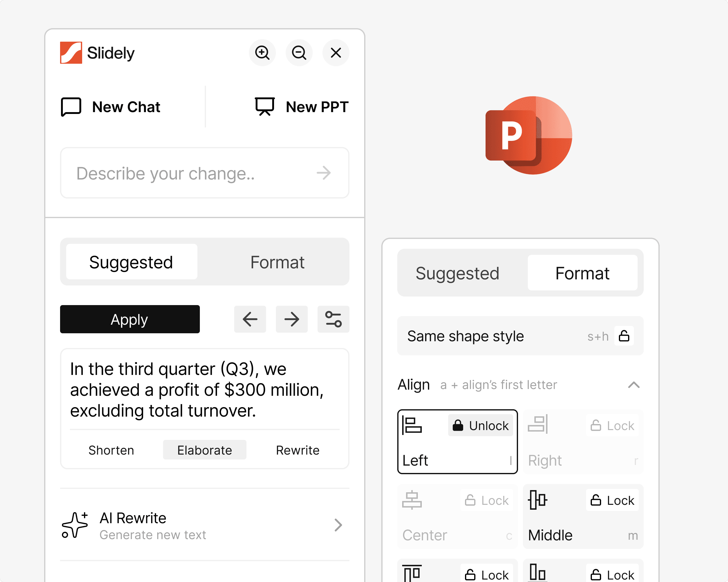Start a New PPT
Image resolution: width=728 pixels, height=582 pixels.
coord(302,107)
